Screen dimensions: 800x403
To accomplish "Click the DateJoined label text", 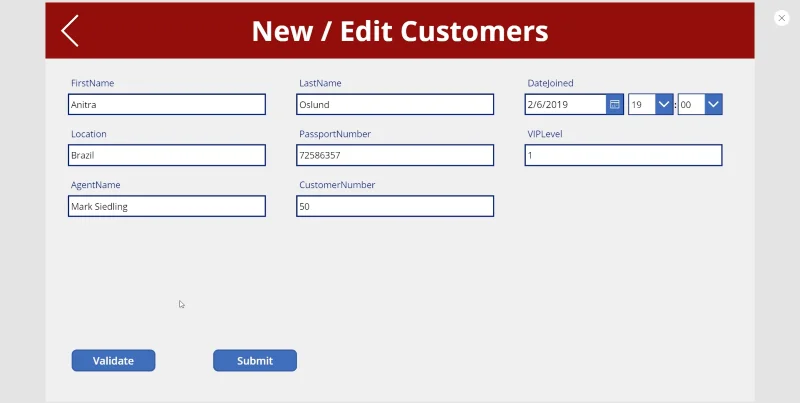I will coord(551,83).
